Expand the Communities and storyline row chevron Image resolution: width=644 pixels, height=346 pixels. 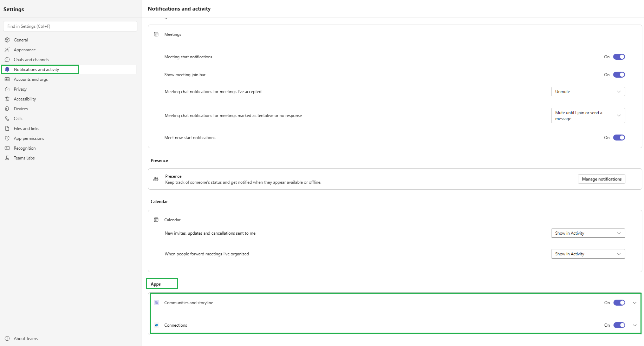[x=635, y=303]
